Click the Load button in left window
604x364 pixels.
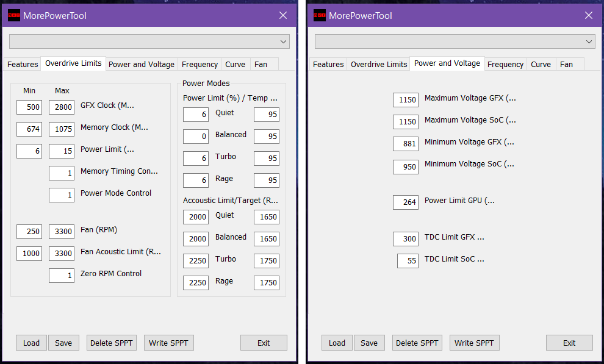(x=31, y=343)
